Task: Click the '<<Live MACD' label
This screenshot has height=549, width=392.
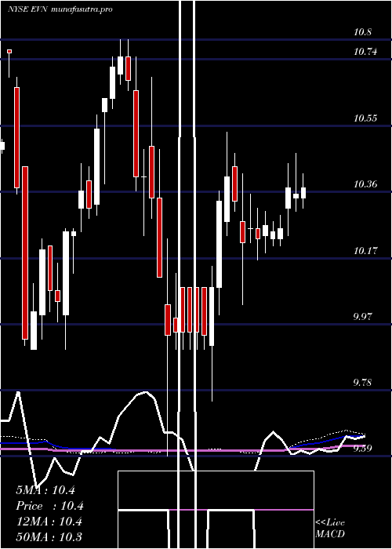Action: point(330,528)
